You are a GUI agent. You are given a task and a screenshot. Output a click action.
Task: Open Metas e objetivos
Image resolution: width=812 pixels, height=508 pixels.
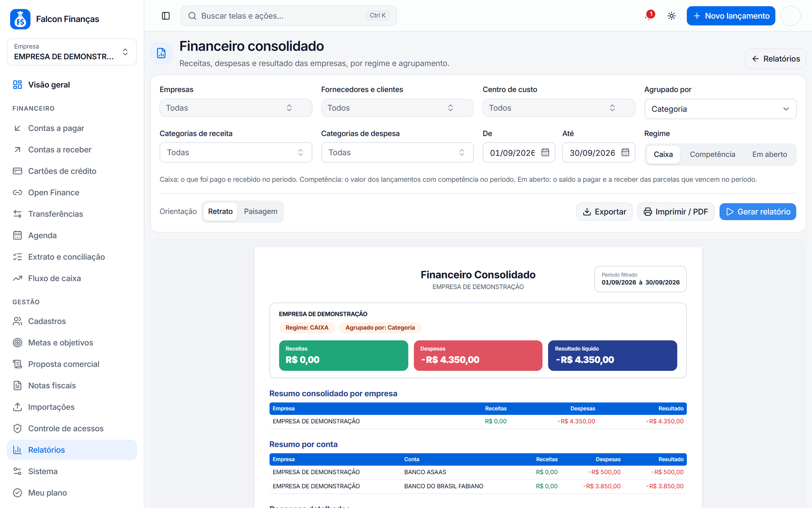pyautogui.click(x=72, y=342)
